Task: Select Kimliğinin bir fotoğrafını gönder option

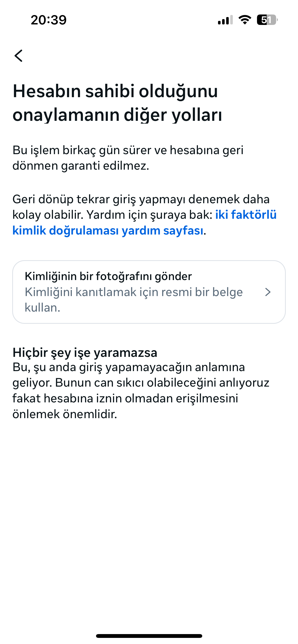Action: 149,292
